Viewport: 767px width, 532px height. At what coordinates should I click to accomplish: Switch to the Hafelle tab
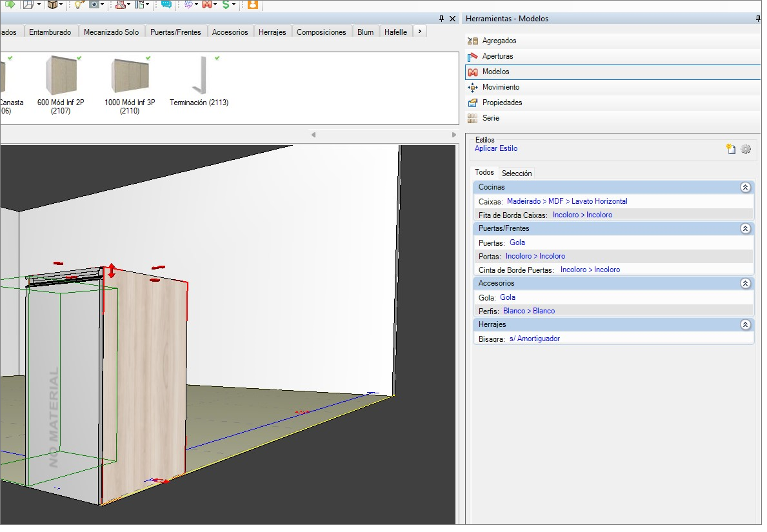[395, 32]
